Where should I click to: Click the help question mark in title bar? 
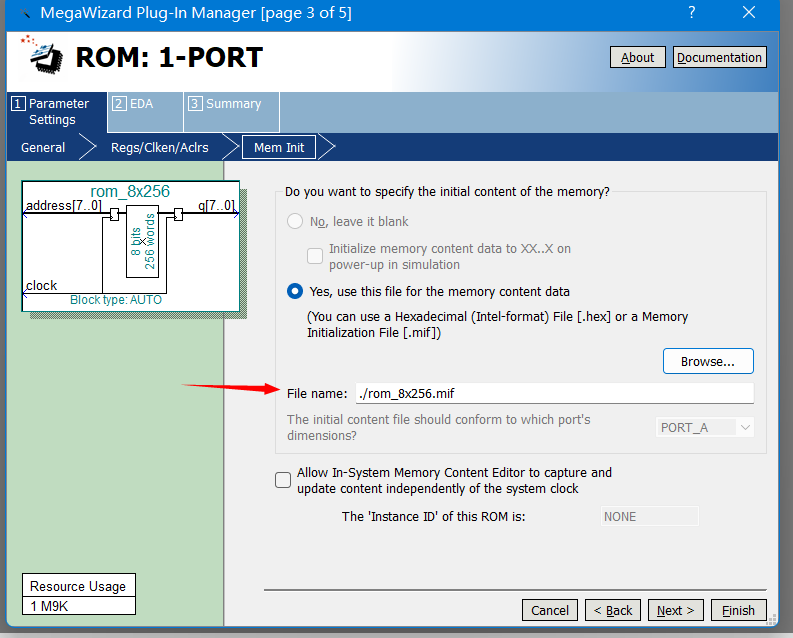[x=692, y=12]
